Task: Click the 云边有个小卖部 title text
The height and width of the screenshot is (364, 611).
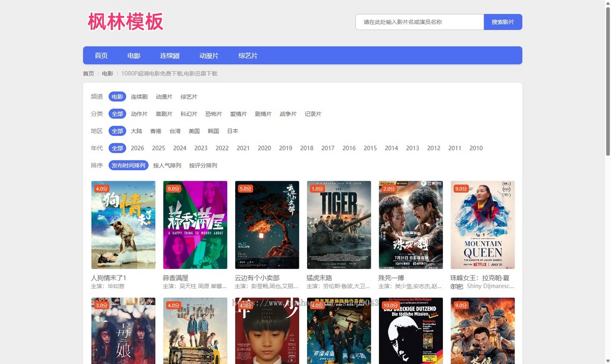Action: pos(257,278)
